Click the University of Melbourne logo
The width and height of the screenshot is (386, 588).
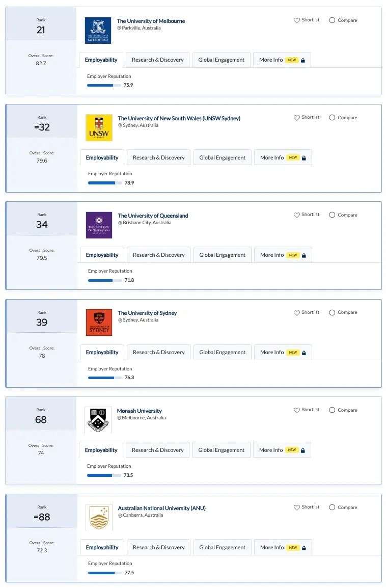98,31
